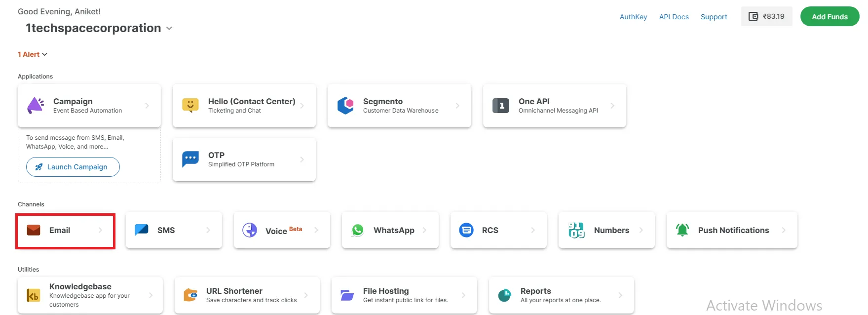Viewport: 868px width, 315px height.
Task: Click the chevron on the One API card
Action: click(x=612, y=106)
